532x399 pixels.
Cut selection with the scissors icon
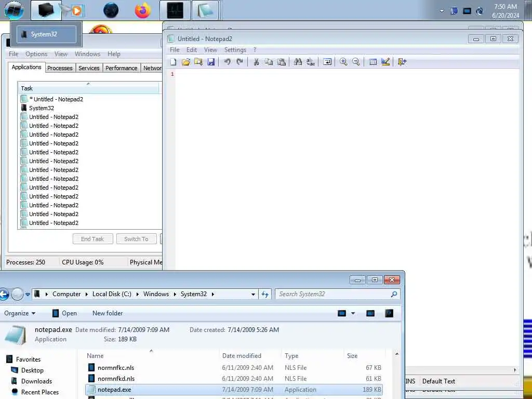coord(256,62)
